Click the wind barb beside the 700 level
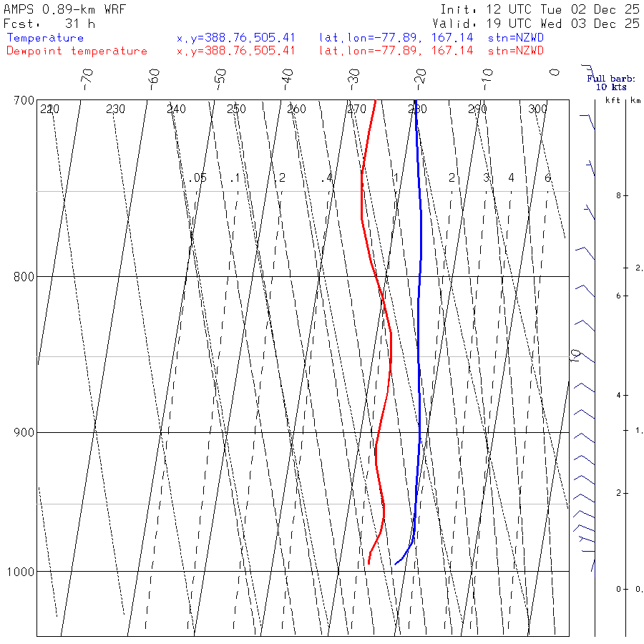Screen dimensions: 644x644 coord(587,122)
